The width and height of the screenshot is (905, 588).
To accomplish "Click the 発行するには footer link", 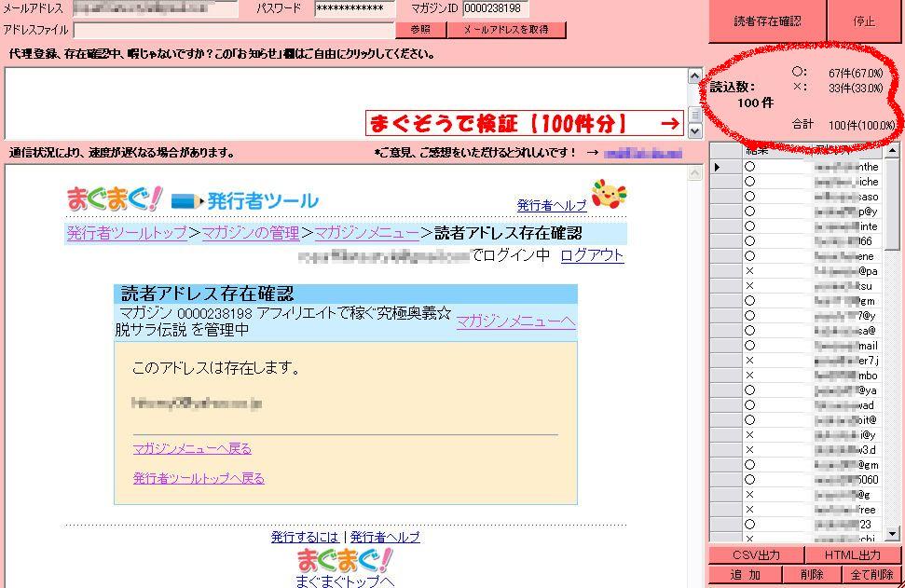I will click(305, 538).
